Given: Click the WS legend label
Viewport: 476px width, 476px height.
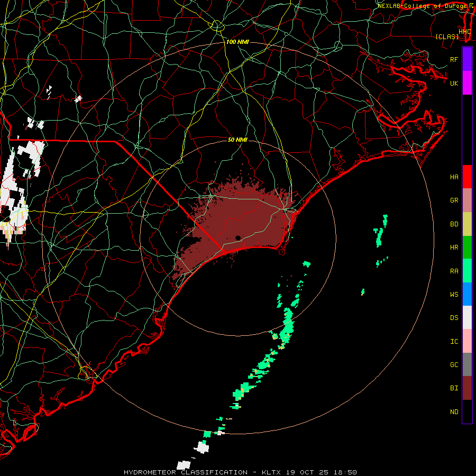Looking at the screenshot, I should click(x=454, y=295).
